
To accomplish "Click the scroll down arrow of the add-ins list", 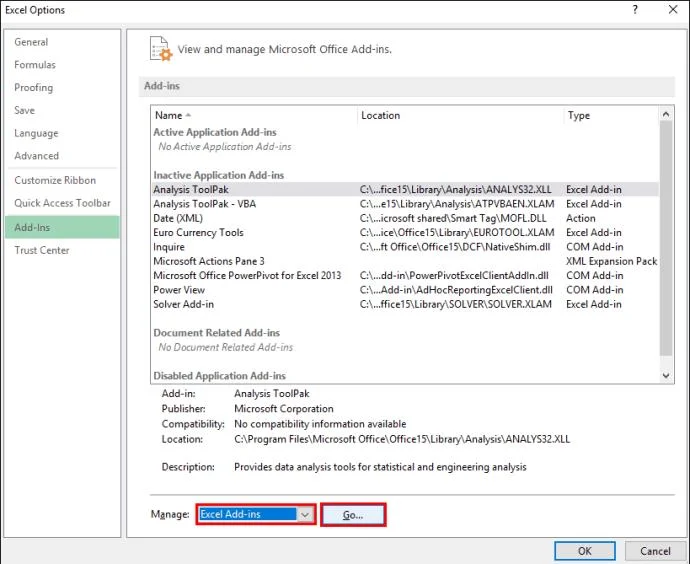I will pyautogui.click(x=666, y=375).
